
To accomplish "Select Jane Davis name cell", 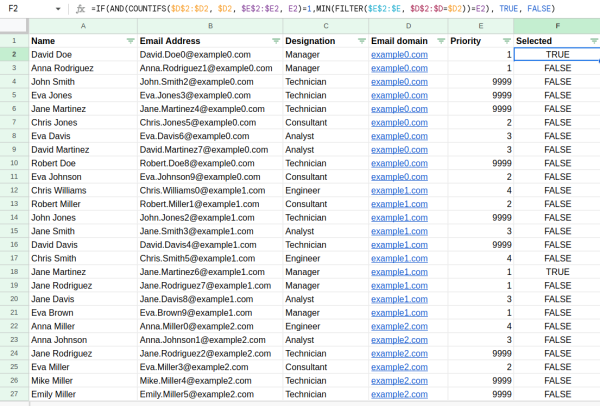I will coord(83,299).
